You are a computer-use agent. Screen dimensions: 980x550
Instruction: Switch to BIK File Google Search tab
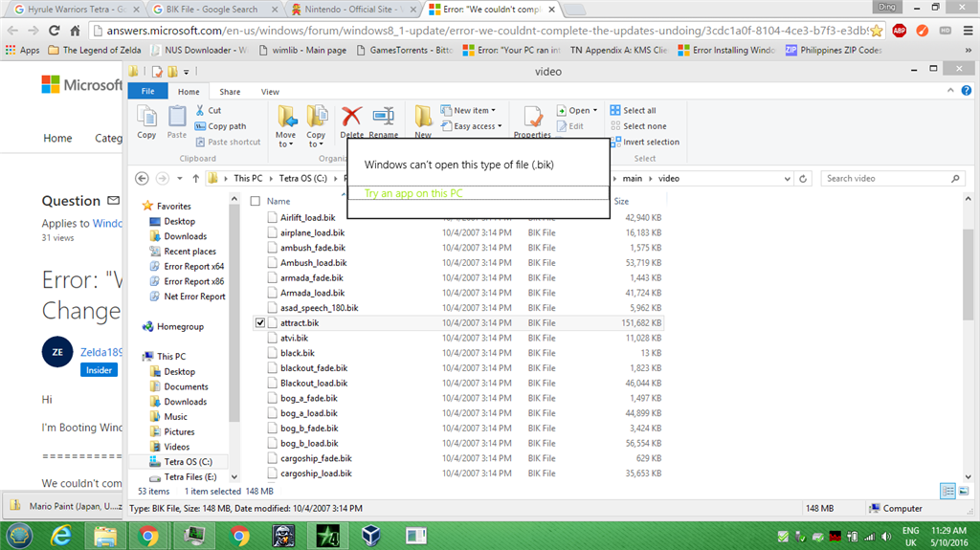click(x=213, y=10)
